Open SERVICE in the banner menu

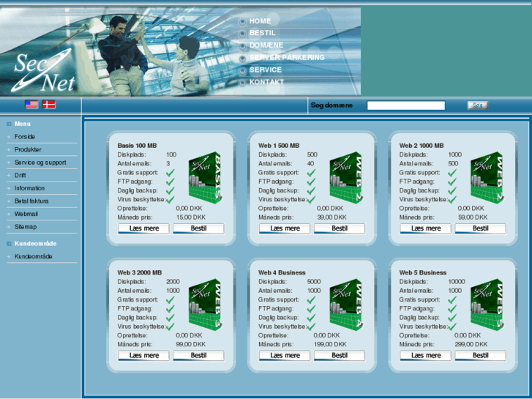coord(266,70)
